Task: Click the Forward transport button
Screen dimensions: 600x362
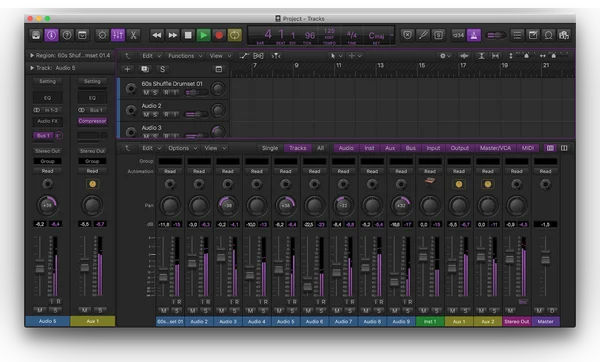Action: point(173,35)
